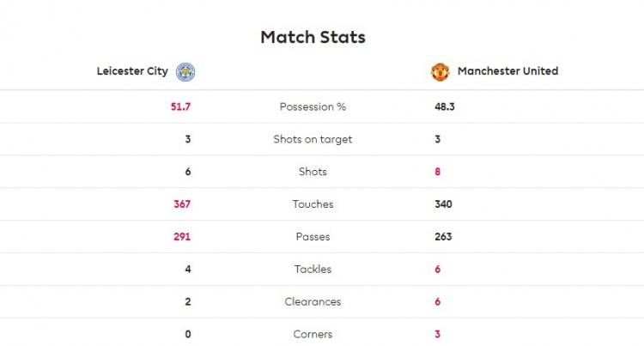Click the Clearances row label

pos(313,301)
